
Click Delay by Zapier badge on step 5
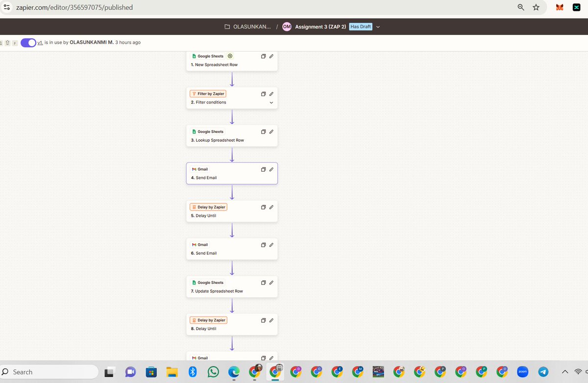click(x=208, y=207)
